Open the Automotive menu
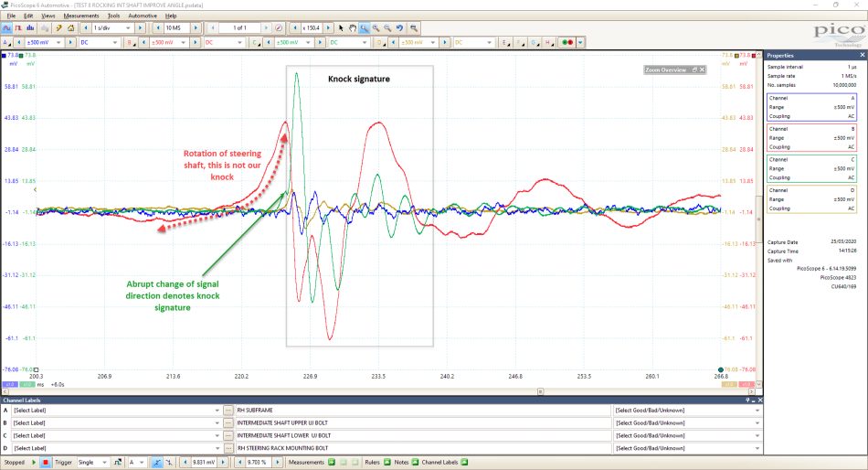The height and width of the screenshot is (470, 868). [x=143, y=16]
